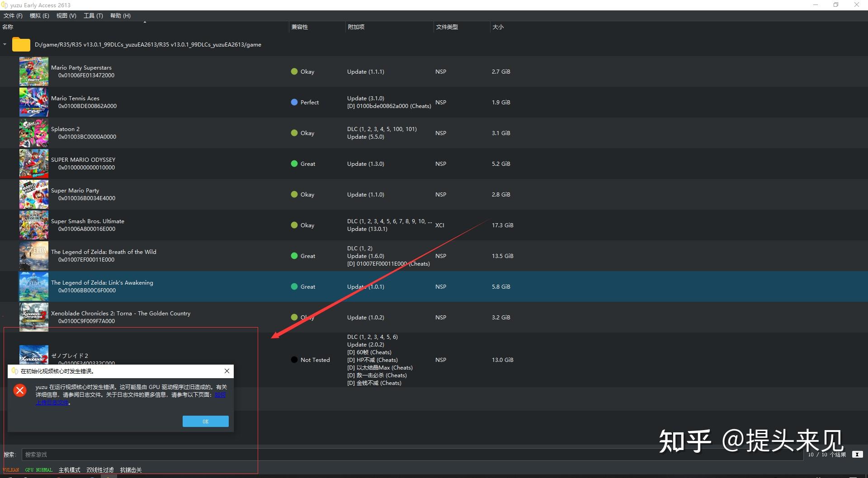Select the Super Mario Party cover icon
This screenshot has height=478, width=868.
tap(34, 194)
